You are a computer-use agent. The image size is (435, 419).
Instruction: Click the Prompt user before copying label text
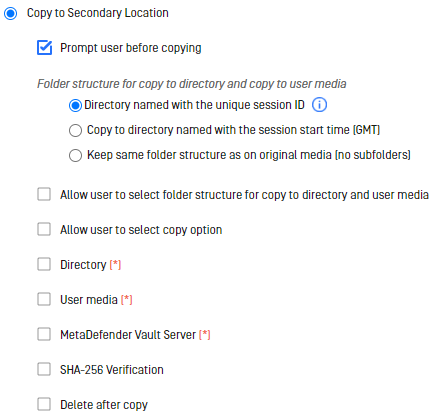pos(131,48)
